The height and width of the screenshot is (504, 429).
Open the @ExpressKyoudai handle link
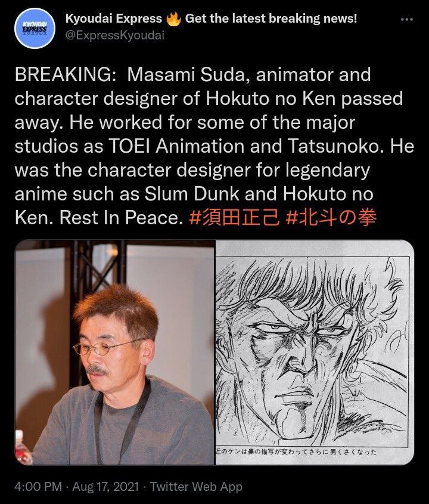[x=115, y=35]
